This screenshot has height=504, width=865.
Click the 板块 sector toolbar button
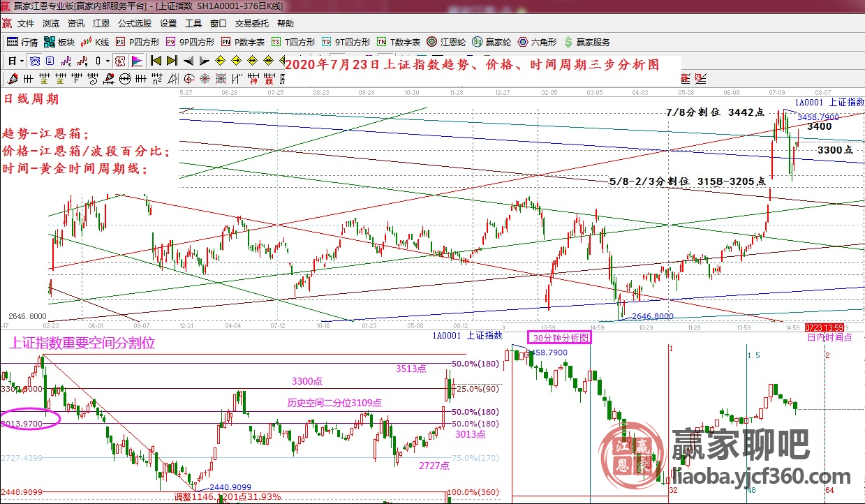(x=59, y=42)
